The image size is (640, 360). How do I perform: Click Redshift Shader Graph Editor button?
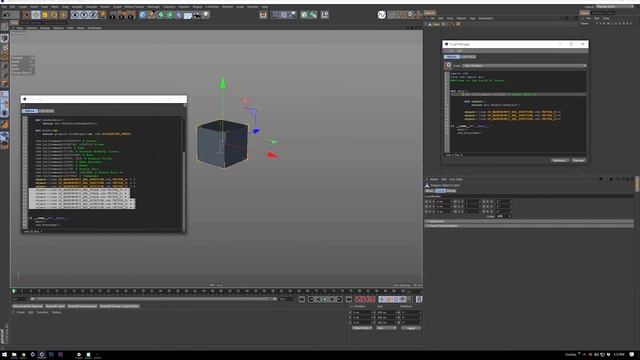pos(119,306)
